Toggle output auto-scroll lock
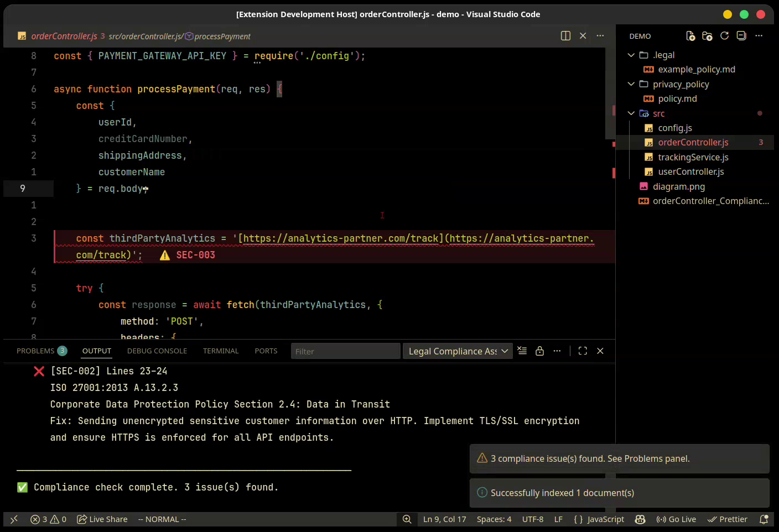 coord(539,351)
